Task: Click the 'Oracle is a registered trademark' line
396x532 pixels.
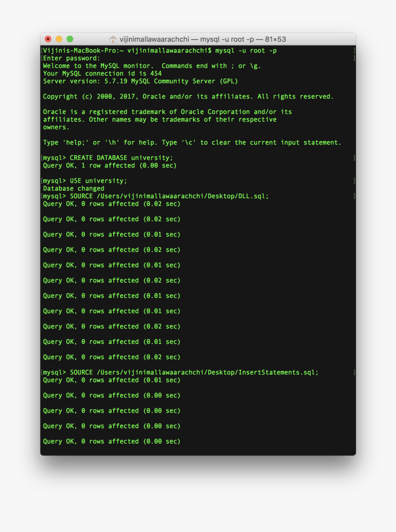Action: [167, 112]
